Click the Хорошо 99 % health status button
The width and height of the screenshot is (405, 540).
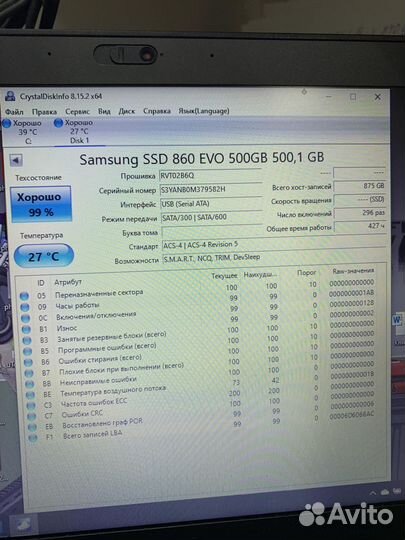(x=41, y=204)
